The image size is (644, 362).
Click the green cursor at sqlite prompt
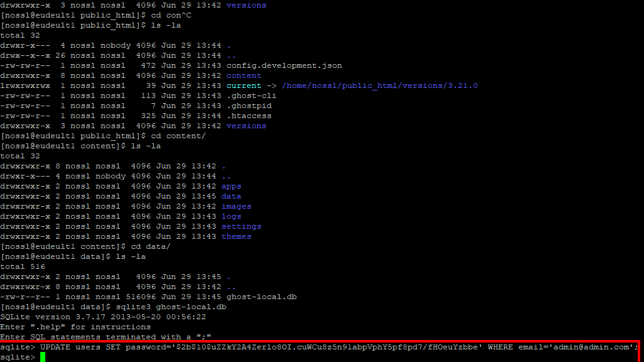[x=42, y=356]
